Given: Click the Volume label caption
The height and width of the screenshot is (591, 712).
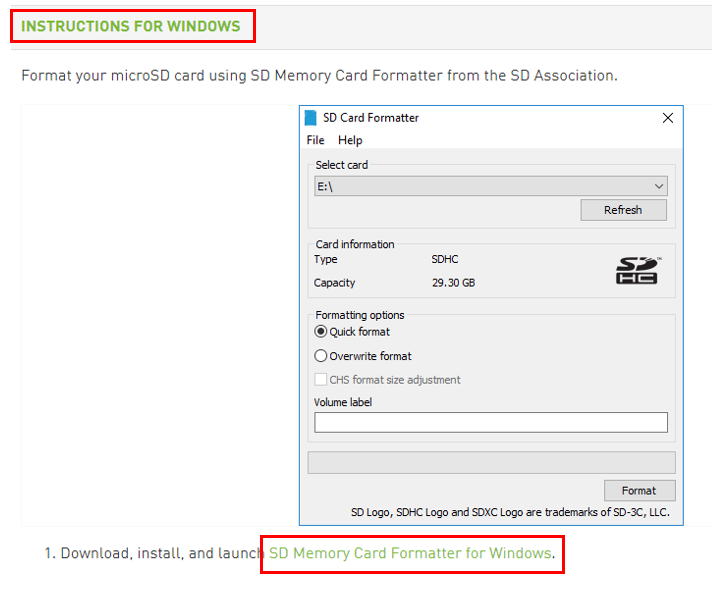Looking at the screenshot, I should 343,402.
